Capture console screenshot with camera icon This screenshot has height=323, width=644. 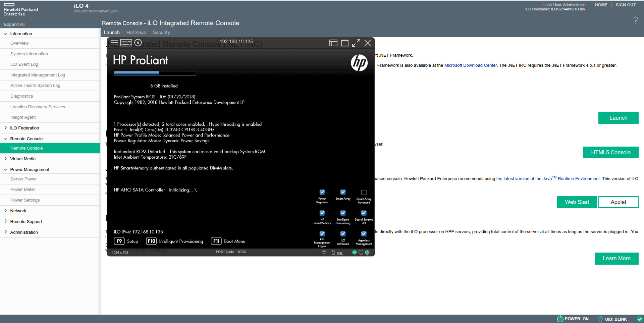tap(324, 252)
